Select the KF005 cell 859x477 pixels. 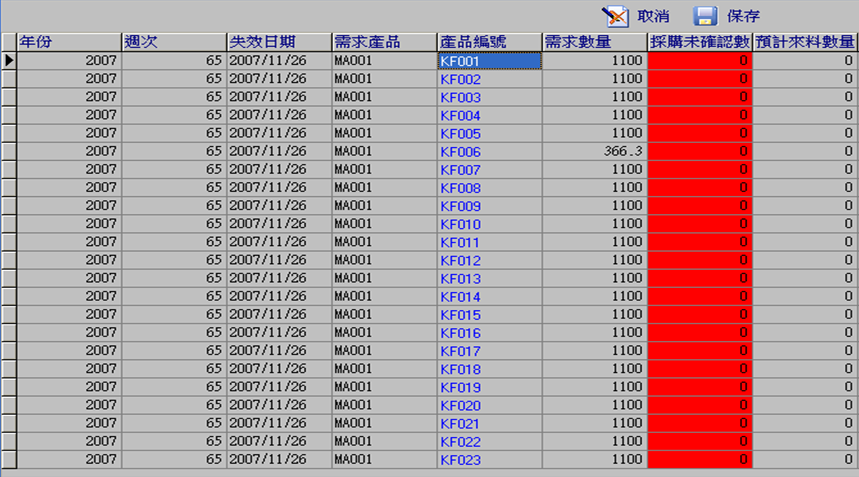(490, 133)
